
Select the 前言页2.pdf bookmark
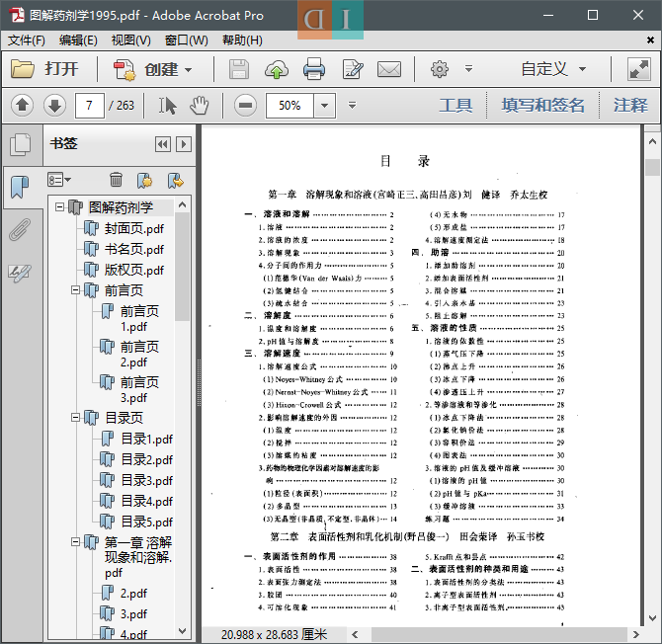(x=139, y=354)
